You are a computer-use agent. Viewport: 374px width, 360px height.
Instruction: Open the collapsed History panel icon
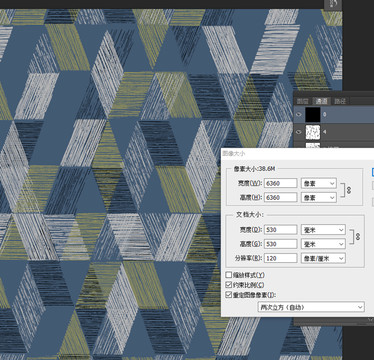click(x=333, y=4)
